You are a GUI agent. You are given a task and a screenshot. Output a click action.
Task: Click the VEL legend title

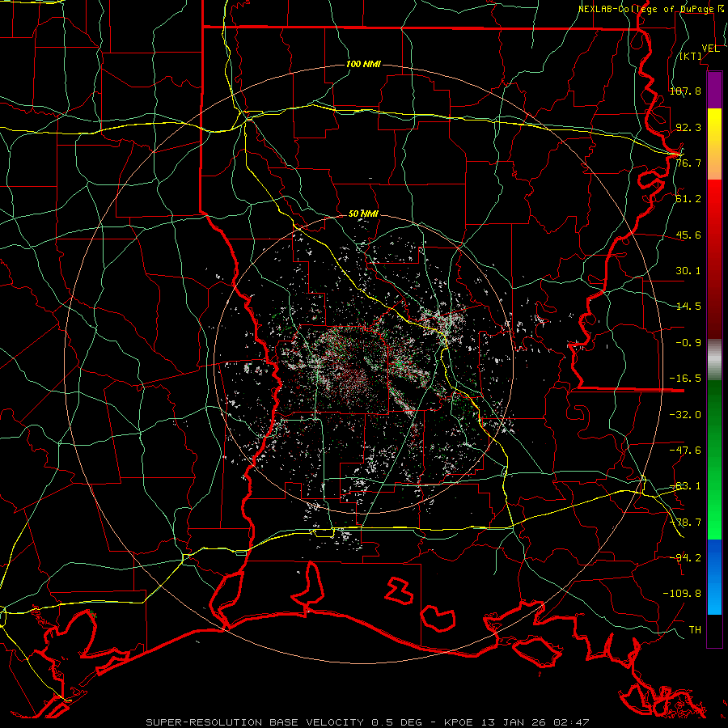(x=710, y=49)
